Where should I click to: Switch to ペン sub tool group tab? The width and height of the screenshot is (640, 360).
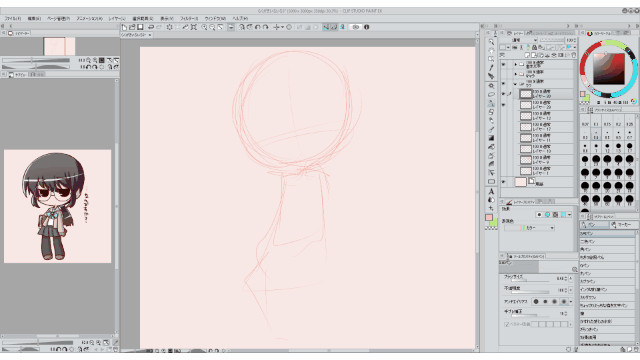[x=594, y=225]
